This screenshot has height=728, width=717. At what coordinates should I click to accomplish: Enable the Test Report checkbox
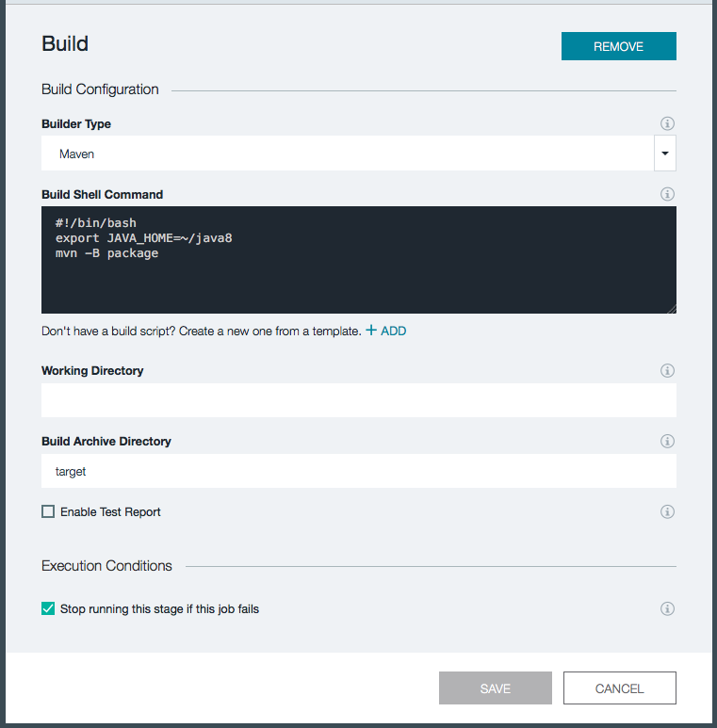coord(48,512)
